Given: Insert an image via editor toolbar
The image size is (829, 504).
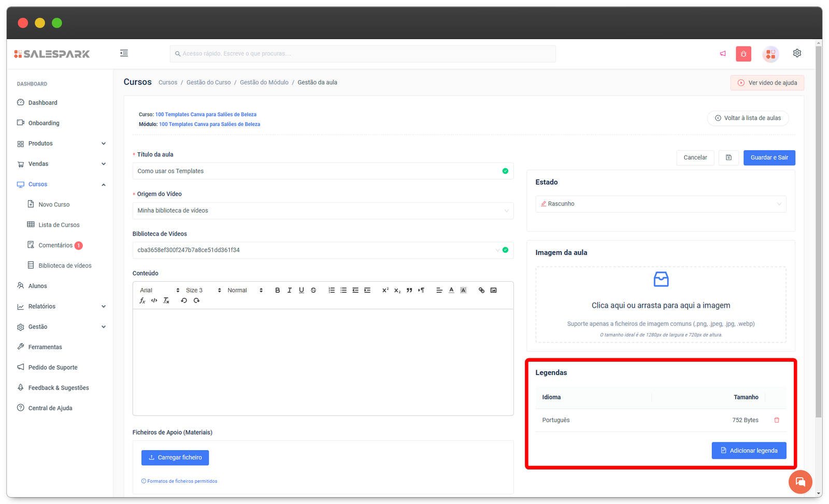Looking at the screenshot, I should (x=493, y=291).
